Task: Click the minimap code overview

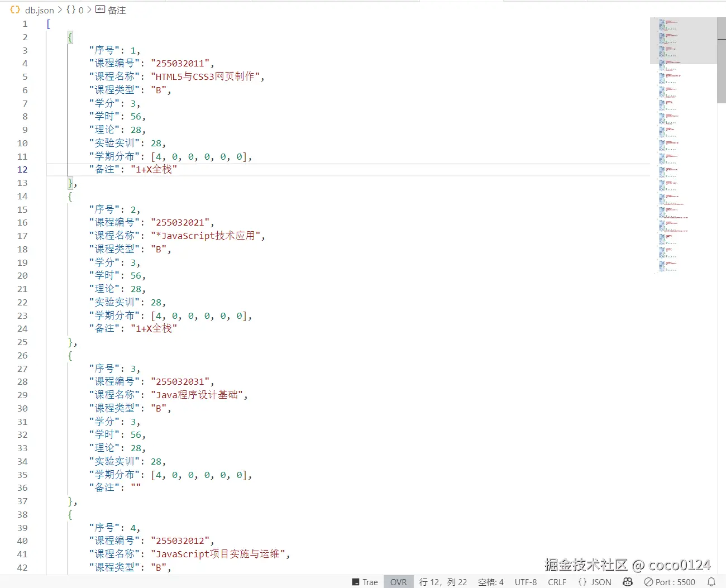Action: [683, 145]
